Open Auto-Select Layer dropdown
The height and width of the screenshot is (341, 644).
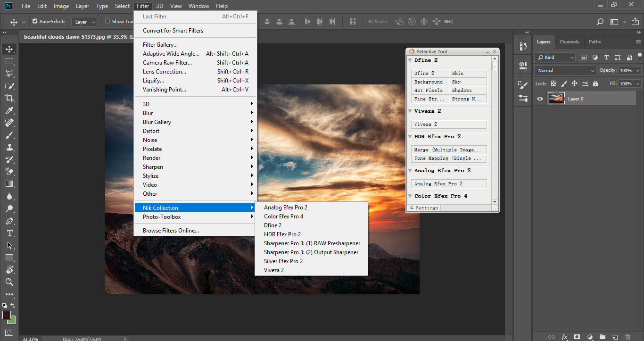pos(85,22)
